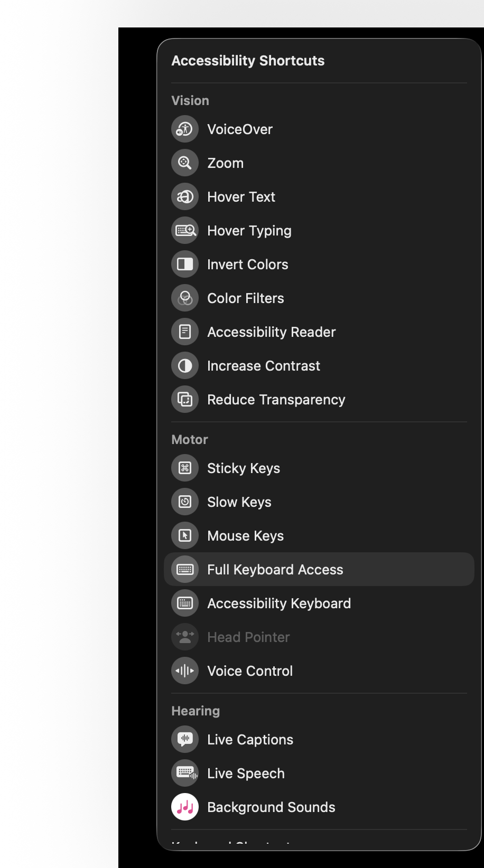484x868 pixels.
Task: Click the Hover Typing keyboard icon
Action: point(185,231)
